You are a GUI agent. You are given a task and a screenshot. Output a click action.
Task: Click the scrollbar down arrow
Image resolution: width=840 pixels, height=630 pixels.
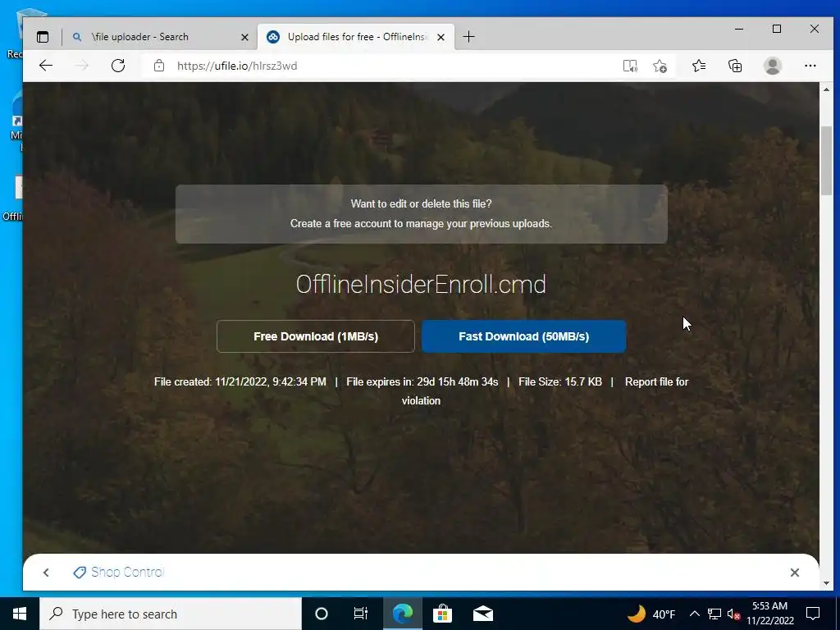pos(827,583)
